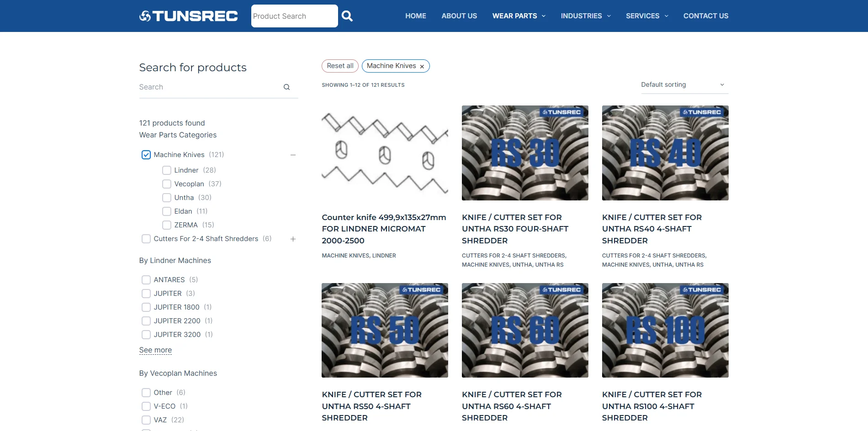868x431 pixels.
Task: Check Cutters For 2-4 Shaft Shredders checkbox
Action: (x=146, y=239)
